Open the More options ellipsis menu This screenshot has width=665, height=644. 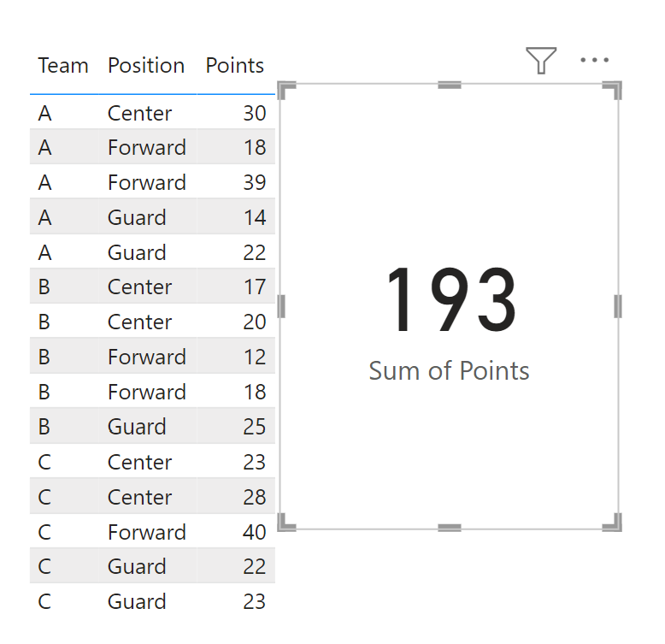pyautogui.click(x=594, y=60)
